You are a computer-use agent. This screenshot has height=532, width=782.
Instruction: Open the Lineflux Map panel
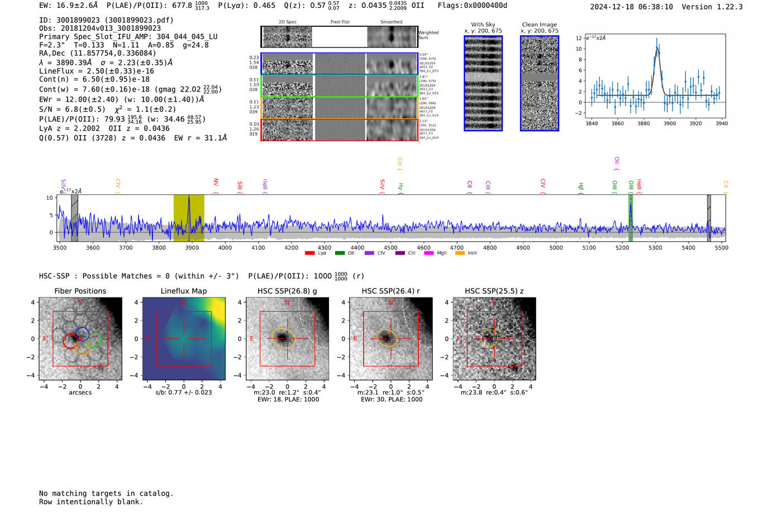(x=184, y=338)
